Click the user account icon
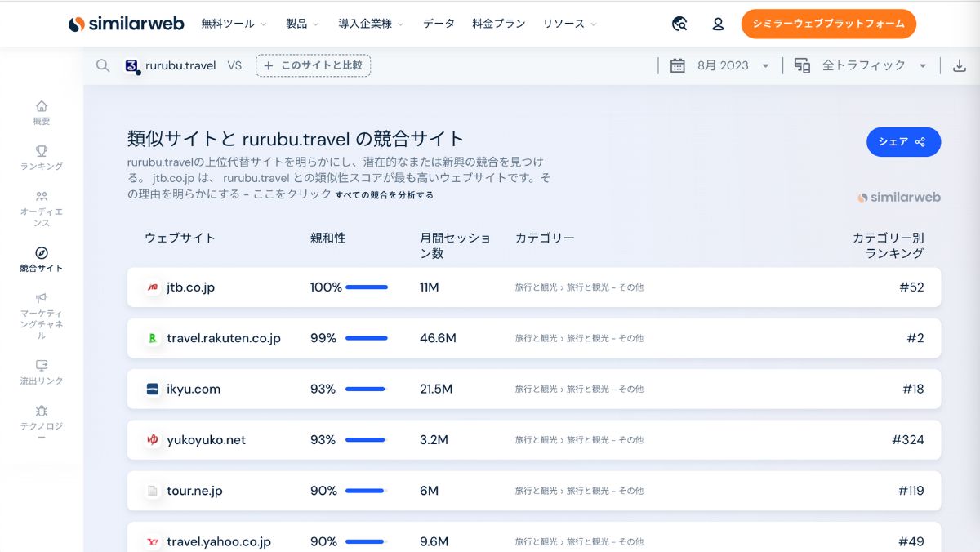 [718, 24]
